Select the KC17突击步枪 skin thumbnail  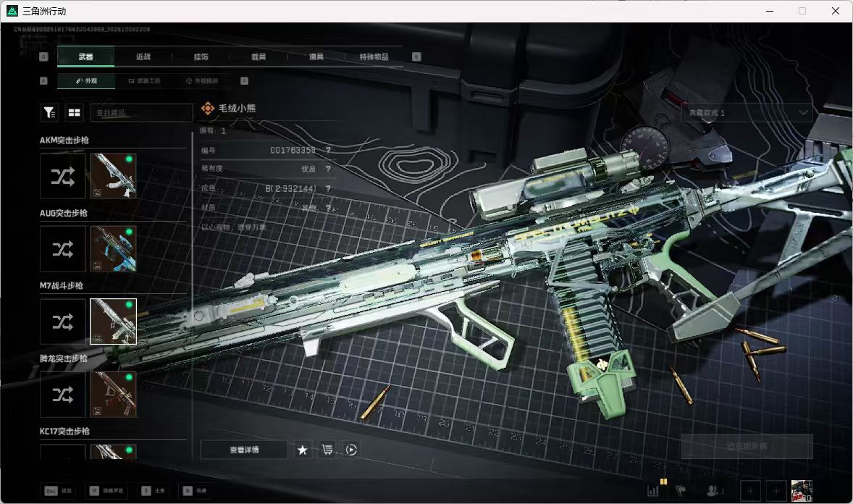[x=113, y=452]
